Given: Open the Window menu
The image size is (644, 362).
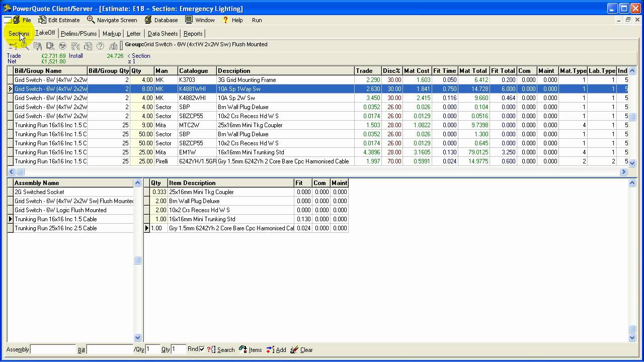Looking at the screenshot, I should coord(200,20).
